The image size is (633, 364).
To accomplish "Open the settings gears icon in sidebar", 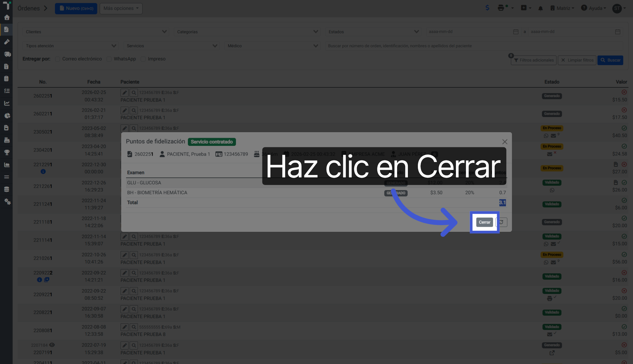I will [x=7, y=201].
